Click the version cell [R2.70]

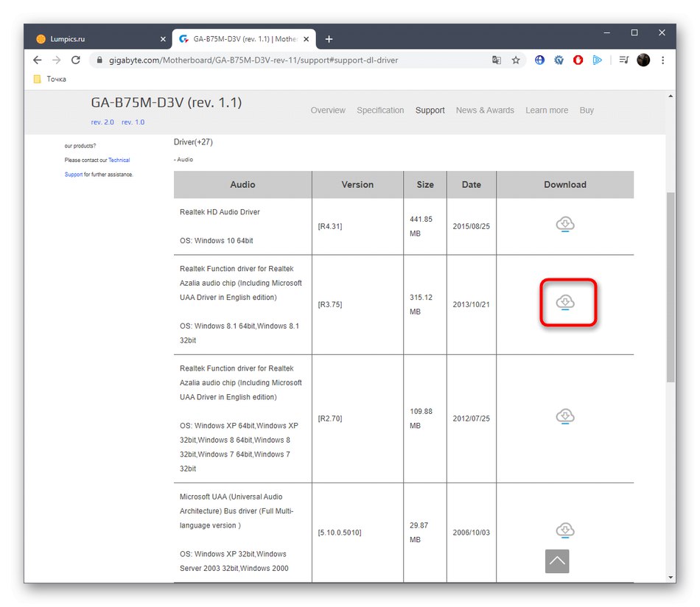[330, 418]
